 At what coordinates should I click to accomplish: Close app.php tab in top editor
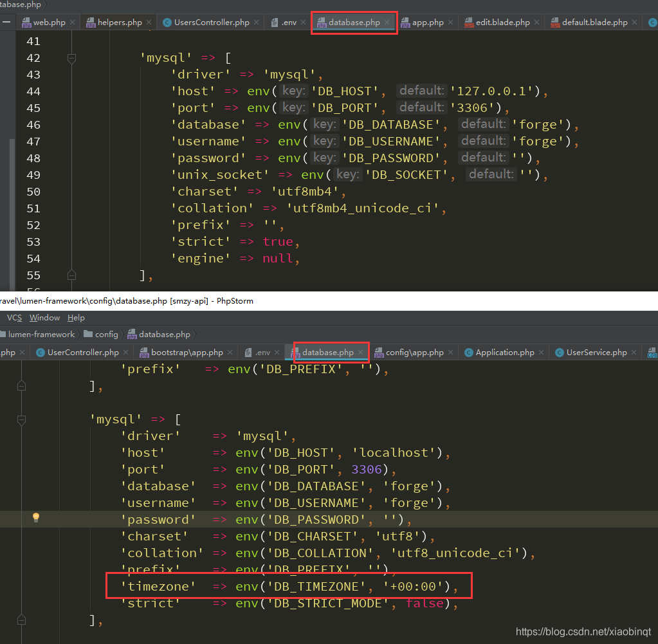450,23
